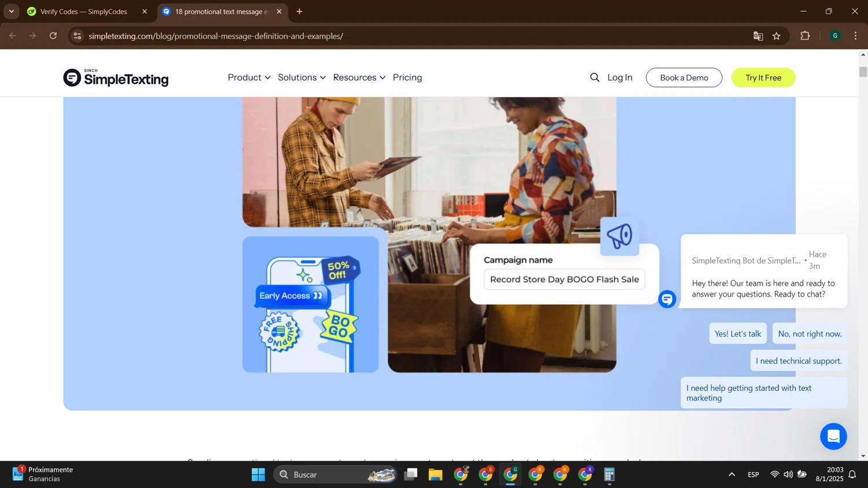Viewport: 868px width, 488px height.
Task: Click the Book a Demo button
Action: 684,77
